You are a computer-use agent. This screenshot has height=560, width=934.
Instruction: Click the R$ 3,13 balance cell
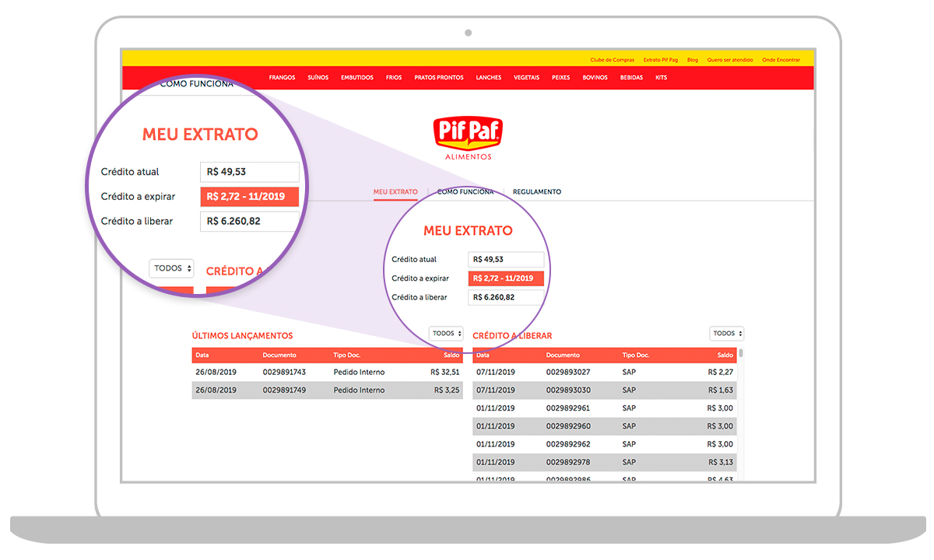pos(721,462)
